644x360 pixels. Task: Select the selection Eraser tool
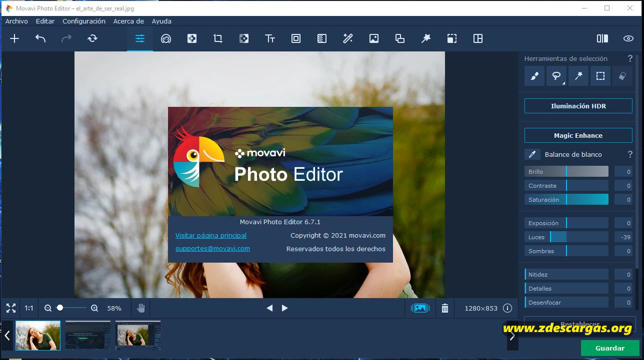pyautogui.click(x=622, y=76)
